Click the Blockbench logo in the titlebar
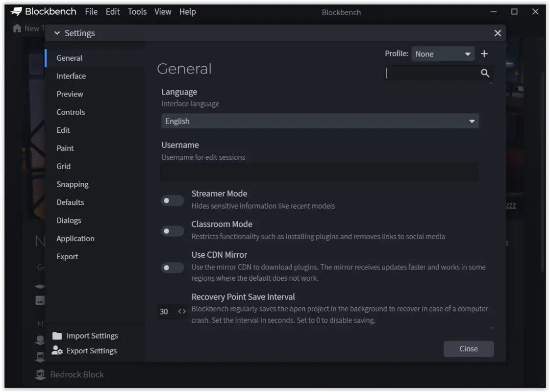The height and width of the screenshot is (392, 550). [x=15, y=11]
